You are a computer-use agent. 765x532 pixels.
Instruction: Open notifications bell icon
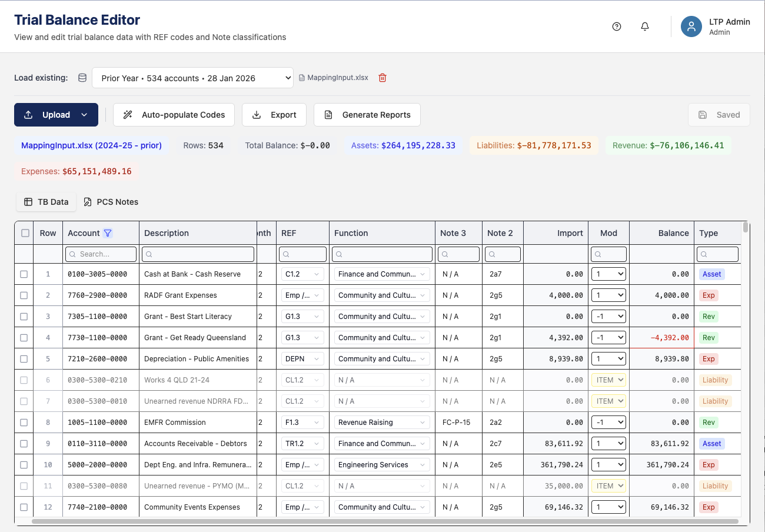click(x=645, y=26)
